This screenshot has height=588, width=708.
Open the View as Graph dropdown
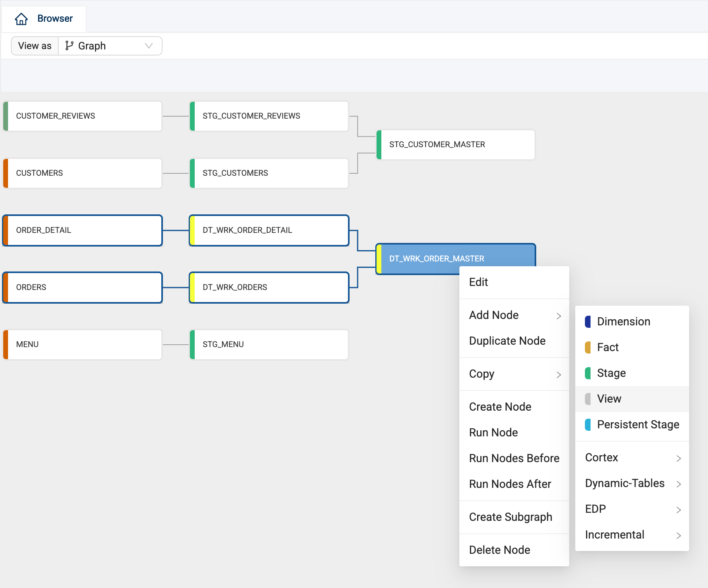110,46
